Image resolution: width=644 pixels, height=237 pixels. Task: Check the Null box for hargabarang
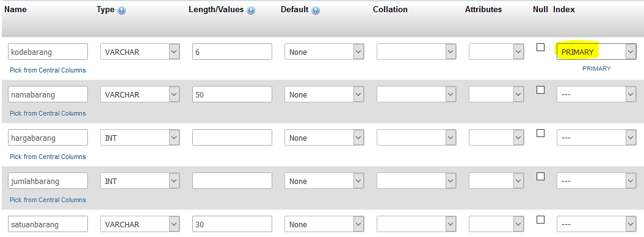coord(540,133)
